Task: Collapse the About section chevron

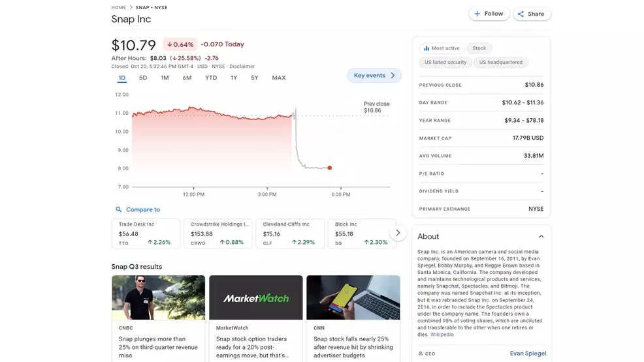Action: (541, 237)
